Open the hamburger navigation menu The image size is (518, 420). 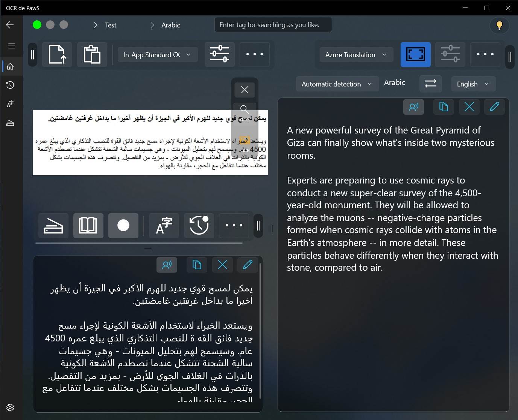click(12, 46)
